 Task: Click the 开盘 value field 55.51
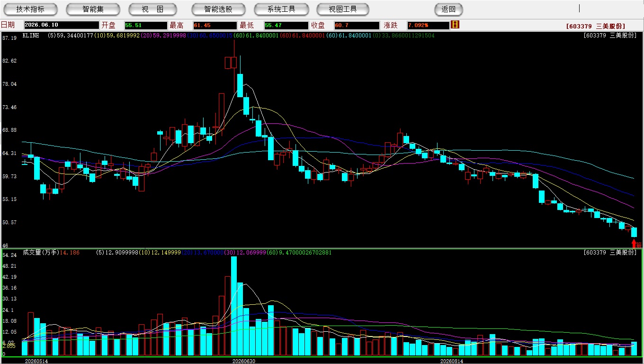pos(145,25)
